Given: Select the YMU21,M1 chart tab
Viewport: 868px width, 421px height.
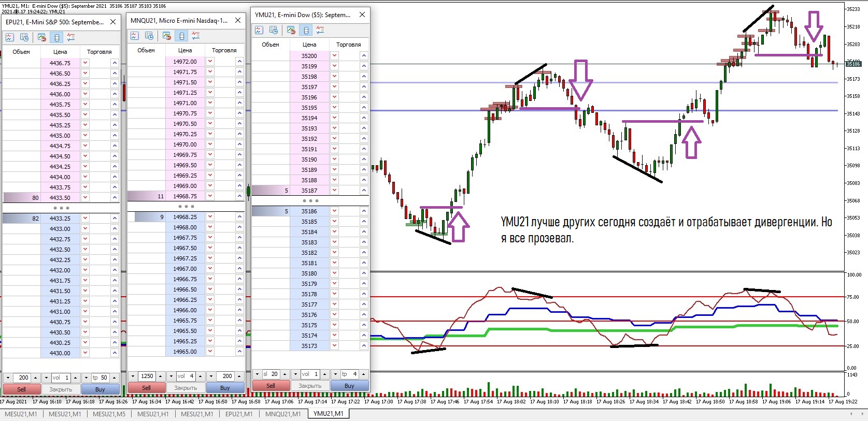Looking at the screenshot, I should click(329, 413).
